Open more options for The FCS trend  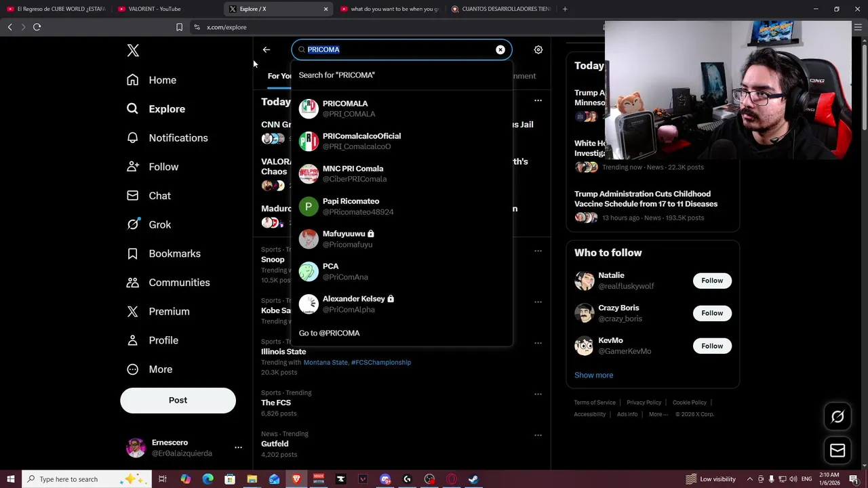tap(538, 394)
